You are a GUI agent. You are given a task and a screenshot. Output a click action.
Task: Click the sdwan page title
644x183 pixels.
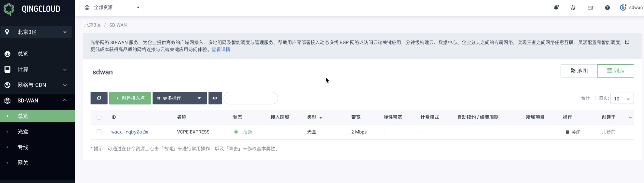103,72
